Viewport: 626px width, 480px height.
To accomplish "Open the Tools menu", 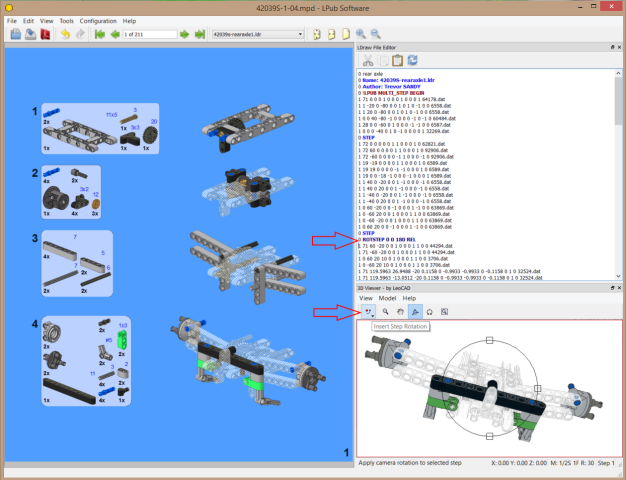I will point(66,20).
